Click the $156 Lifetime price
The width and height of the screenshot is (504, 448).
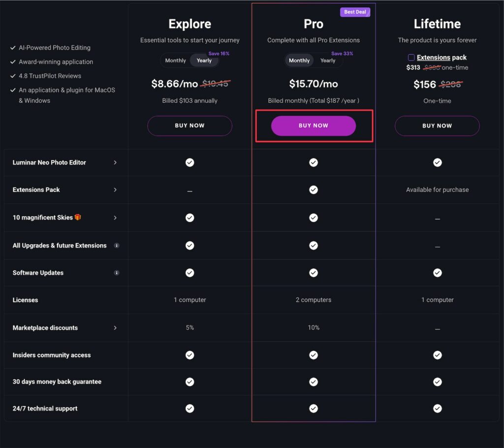tap(425, 84)
